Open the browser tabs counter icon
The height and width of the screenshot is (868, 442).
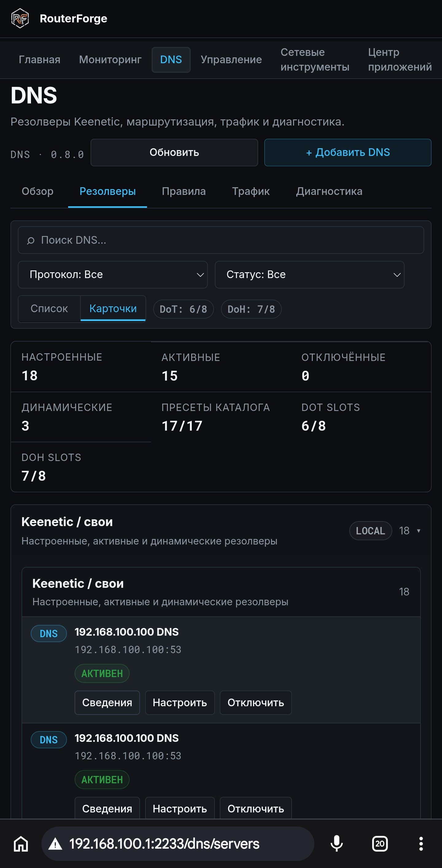pos(380,844)
